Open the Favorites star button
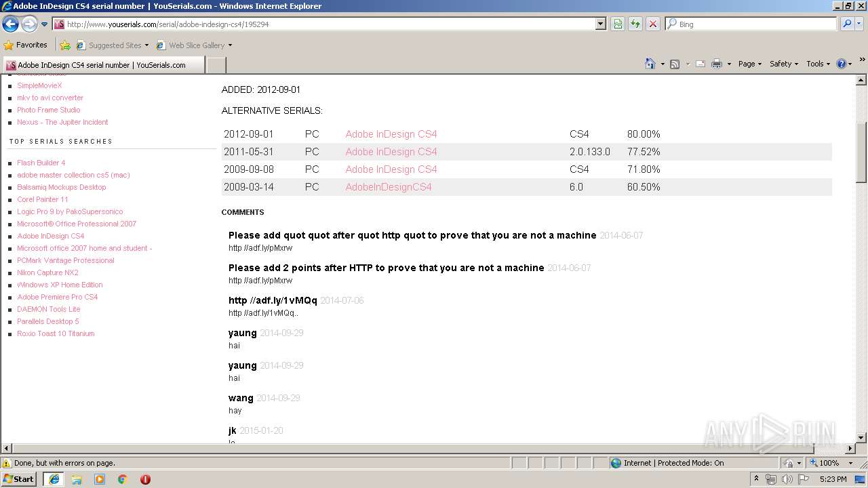868x488 pixels. (x=26, y=45)
